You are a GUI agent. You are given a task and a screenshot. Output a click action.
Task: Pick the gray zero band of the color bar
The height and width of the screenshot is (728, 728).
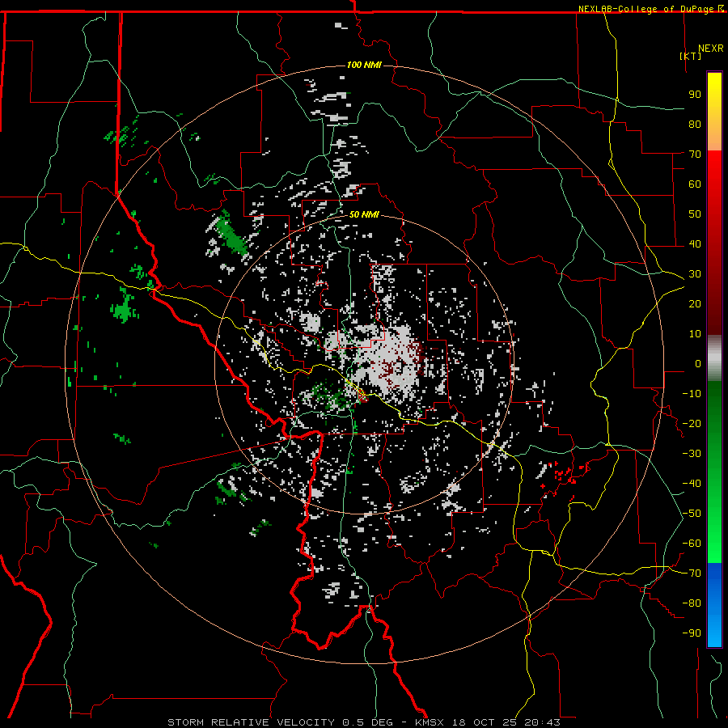click(714, 358)
